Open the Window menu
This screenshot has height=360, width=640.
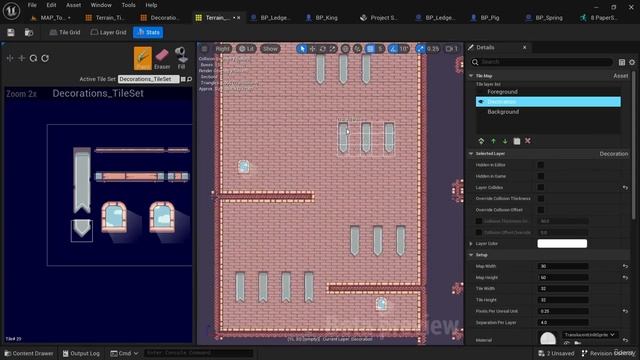click(101, 5)
